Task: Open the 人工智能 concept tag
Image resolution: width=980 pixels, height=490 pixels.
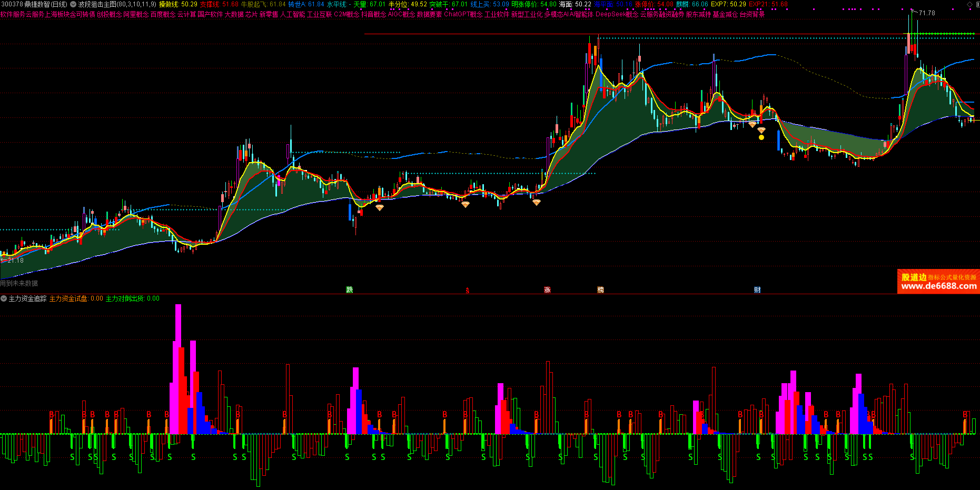Action: tap(292, 14)
